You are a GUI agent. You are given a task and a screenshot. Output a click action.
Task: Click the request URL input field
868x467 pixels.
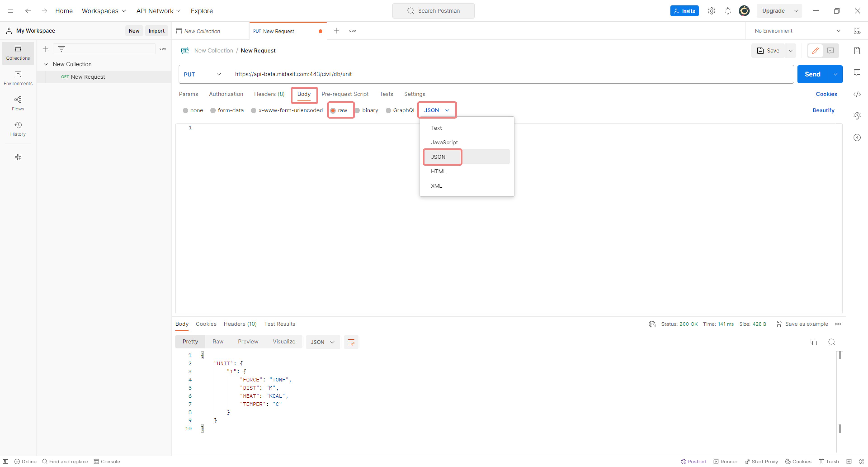pos(505,74)
